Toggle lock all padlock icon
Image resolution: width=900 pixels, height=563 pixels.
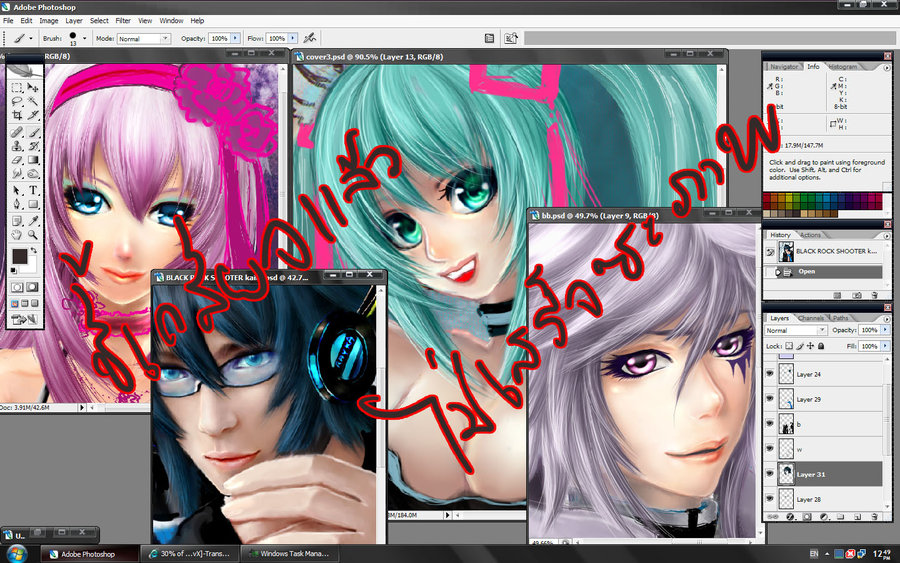[821, 345]
